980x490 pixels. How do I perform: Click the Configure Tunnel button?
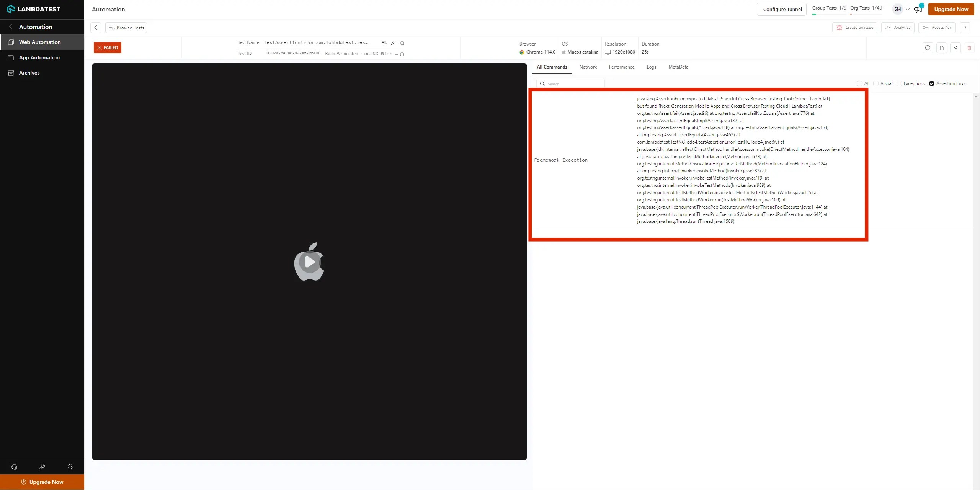[782, 9]
